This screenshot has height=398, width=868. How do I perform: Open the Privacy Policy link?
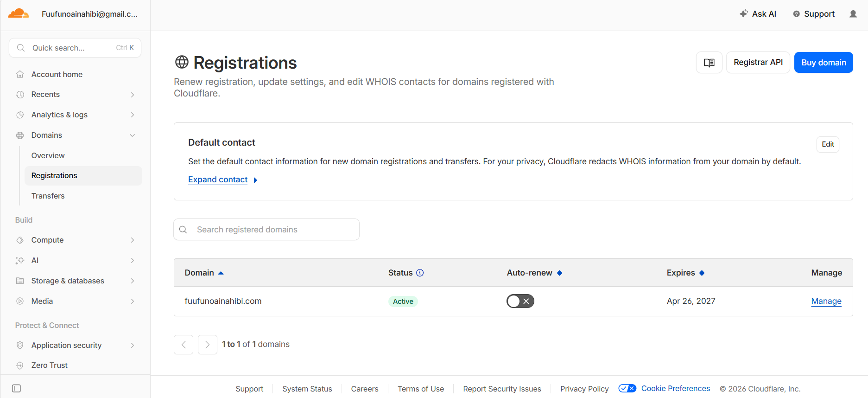[584, 389]
